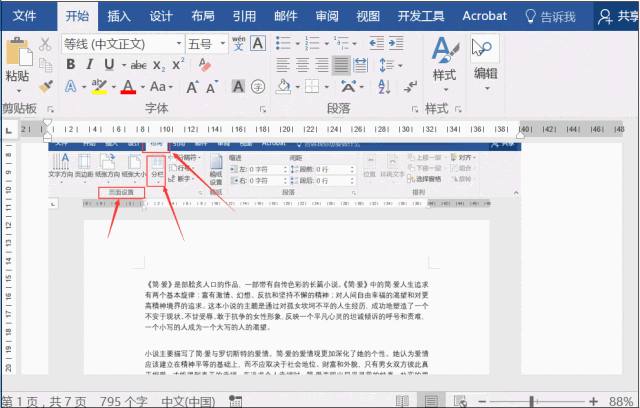Apply red font color button
This screenshot has width=640, height=408.
pos(128,86)
